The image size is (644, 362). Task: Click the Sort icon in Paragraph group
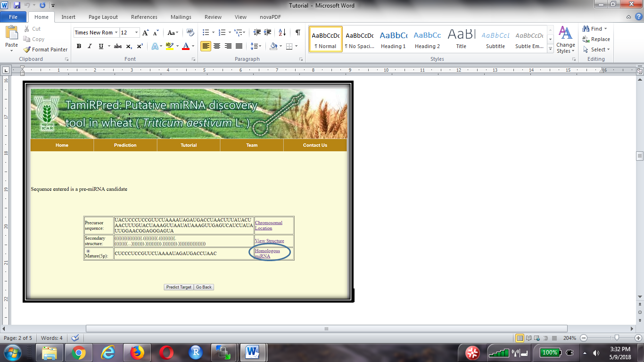coord(282,33)
